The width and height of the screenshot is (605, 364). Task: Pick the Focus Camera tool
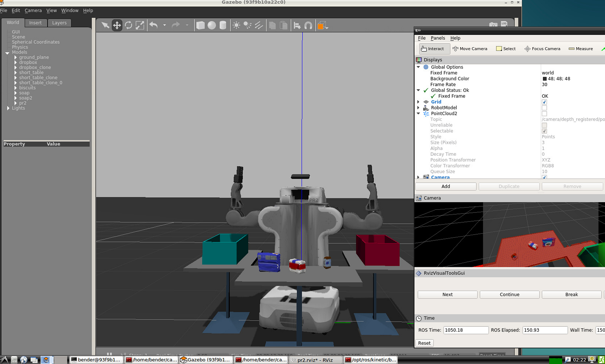point(542,49)
